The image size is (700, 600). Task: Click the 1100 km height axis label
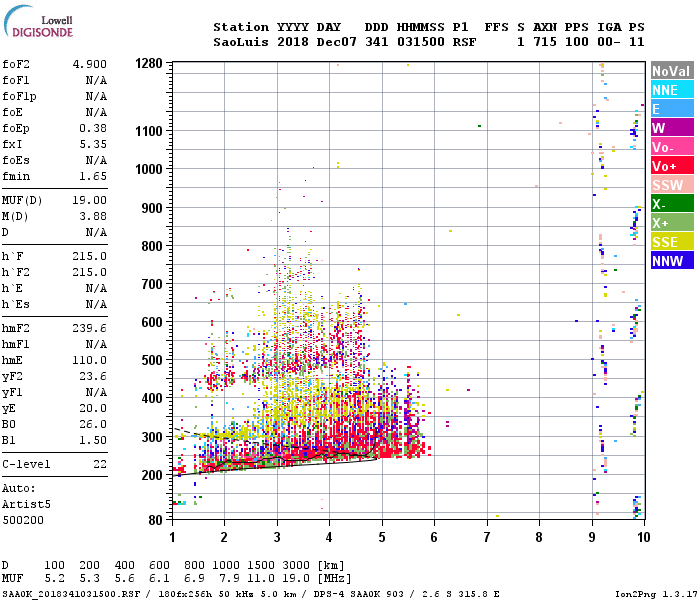point(149,131)
